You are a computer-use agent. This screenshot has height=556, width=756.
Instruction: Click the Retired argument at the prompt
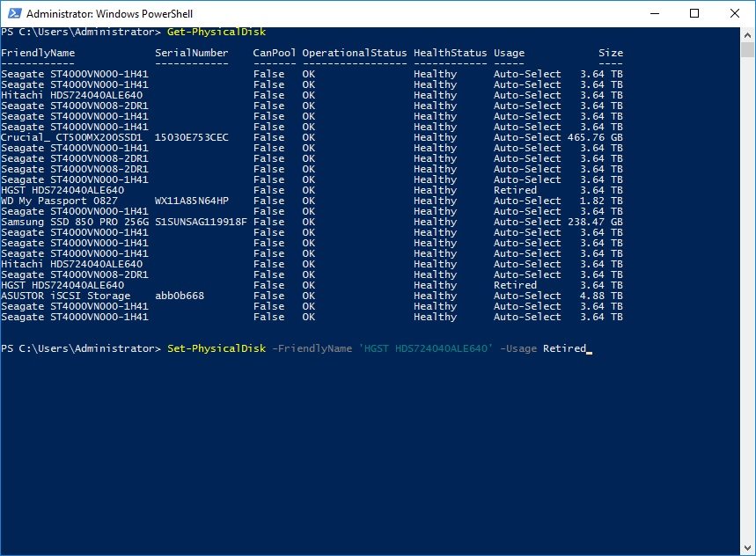(x=565, y=348)
